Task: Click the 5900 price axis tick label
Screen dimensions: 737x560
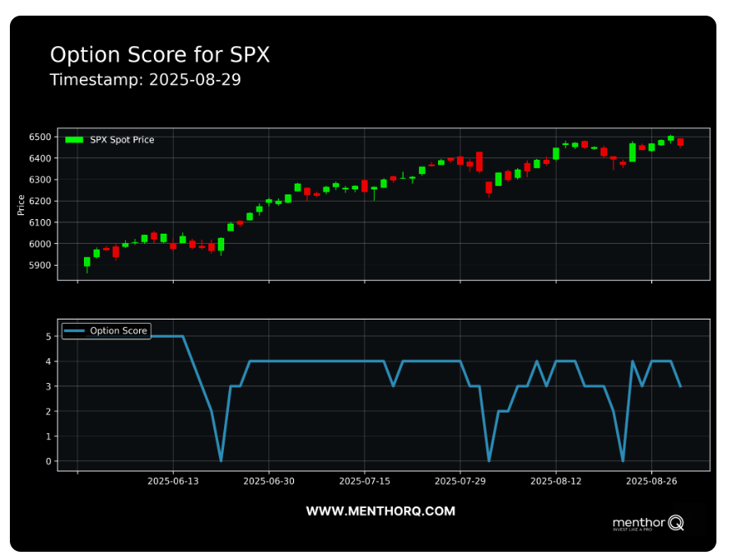Action: point(39,265)
